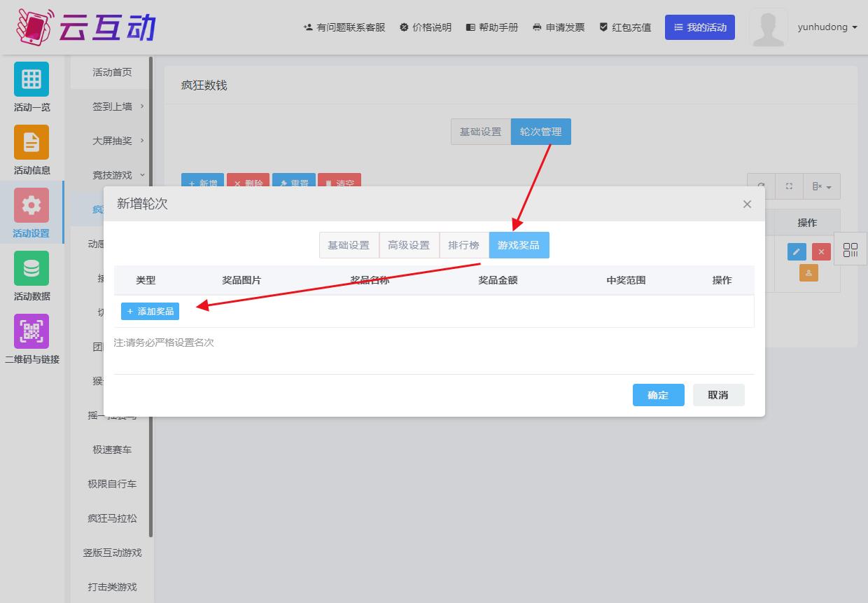
Task: Click the 活动一览 grid icon in sidebar
Action: 31,79
